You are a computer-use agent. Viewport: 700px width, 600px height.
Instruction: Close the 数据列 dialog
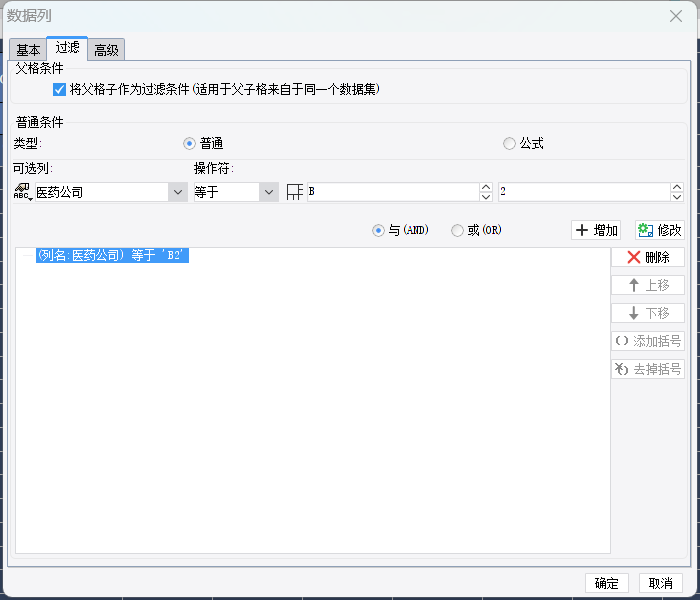click(676, 16)
